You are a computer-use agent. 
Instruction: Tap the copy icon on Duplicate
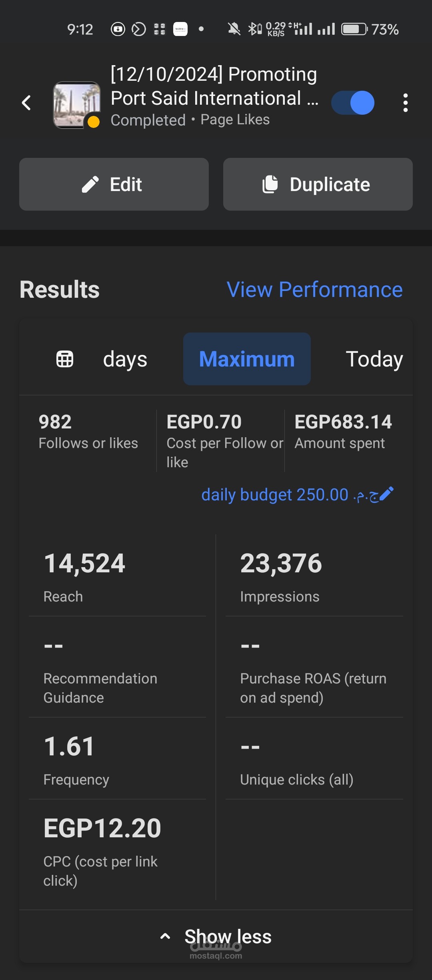(270, 184)
